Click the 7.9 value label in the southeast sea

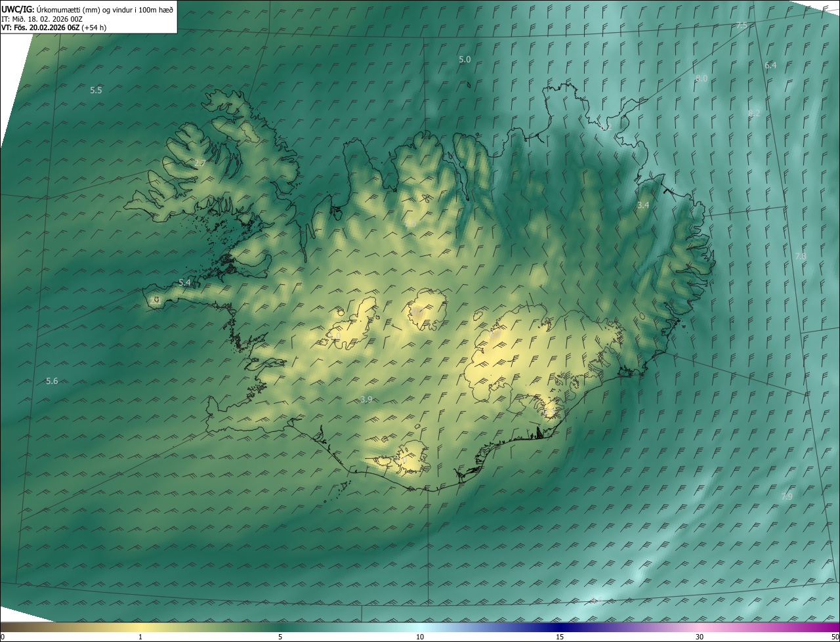(787, 496)
